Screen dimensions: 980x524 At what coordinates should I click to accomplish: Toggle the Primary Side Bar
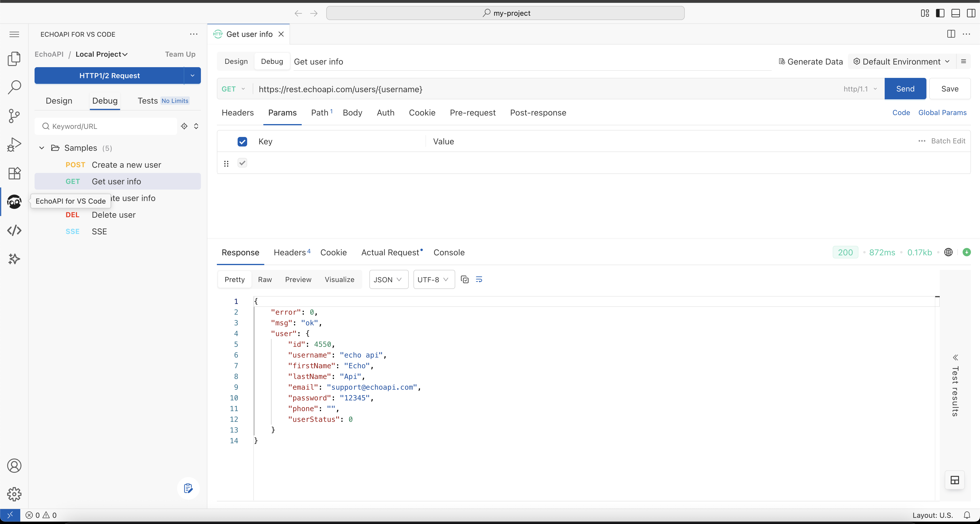coord(940,13)
